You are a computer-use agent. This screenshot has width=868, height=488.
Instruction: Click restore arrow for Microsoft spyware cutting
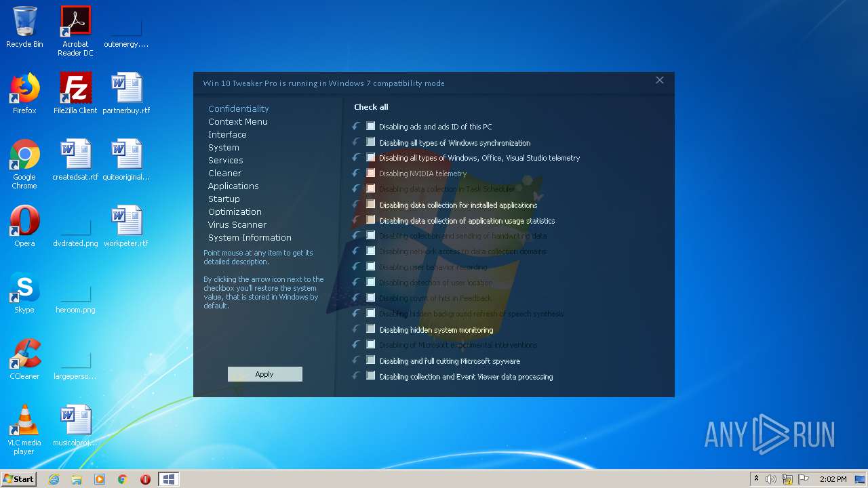[x=356, y=360]
